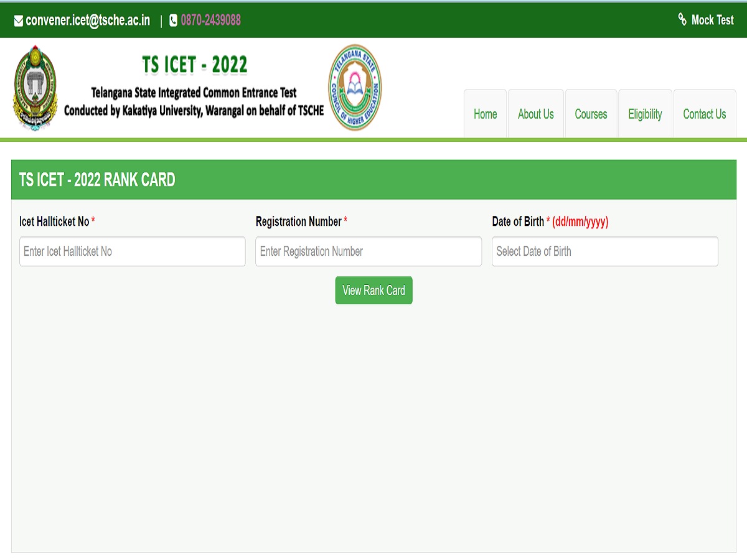Screen dimensions: 747x560
Task: Open the Mock Test link
Action: pyautogui.click(x=713, y=20)
